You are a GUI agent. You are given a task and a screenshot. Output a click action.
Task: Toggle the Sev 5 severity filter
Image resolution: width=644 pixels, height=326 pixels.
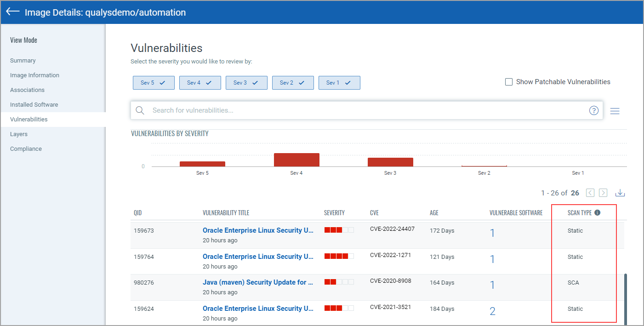click(x=154, y=83)
